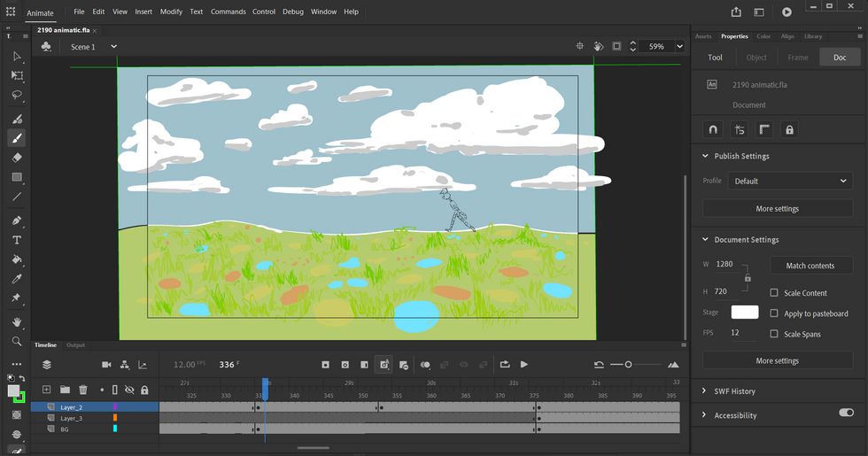The height and width of the screenshot is (456, 868).
Task: Select the Zoom magnifier tool
Action: [17, 342]
